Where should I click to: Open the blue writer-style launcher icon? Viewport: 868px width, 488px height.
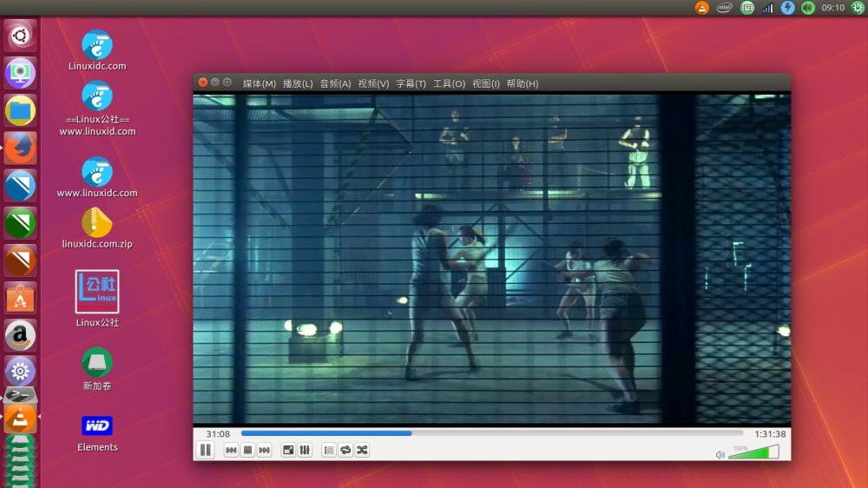click(20, 186)
